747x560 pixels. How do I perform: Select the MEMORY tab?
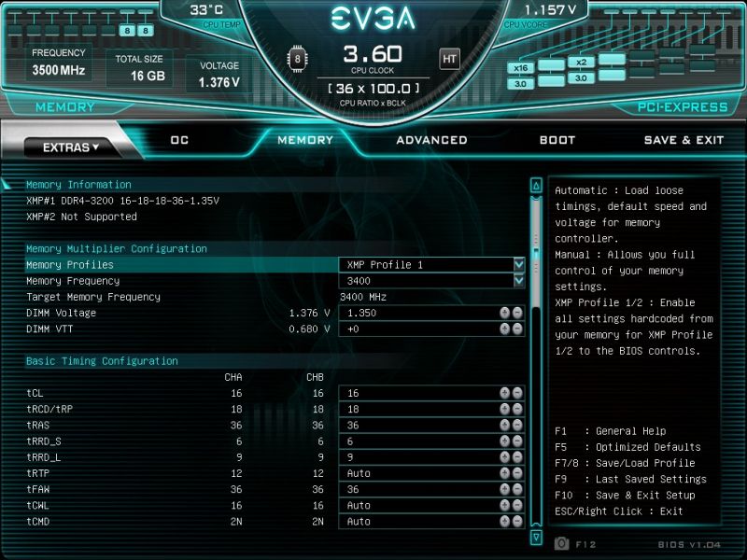click(x=305, y=140)
